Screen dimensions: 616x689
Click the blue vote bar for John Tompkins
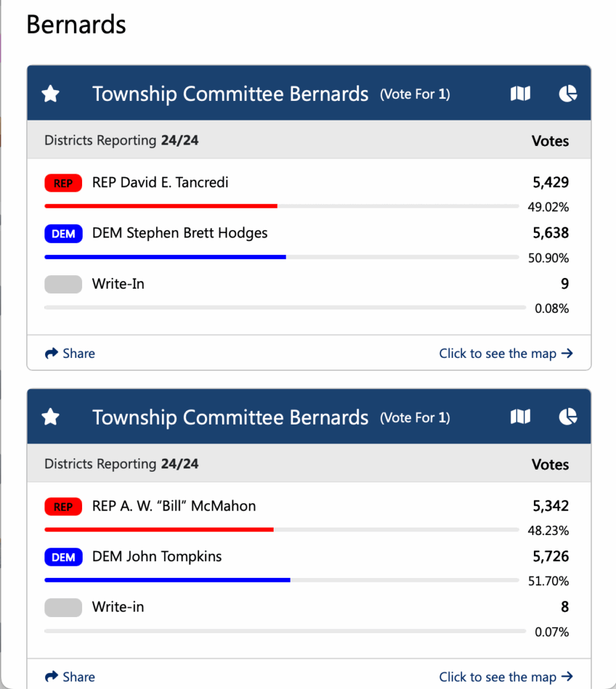[x=167, y=580]
